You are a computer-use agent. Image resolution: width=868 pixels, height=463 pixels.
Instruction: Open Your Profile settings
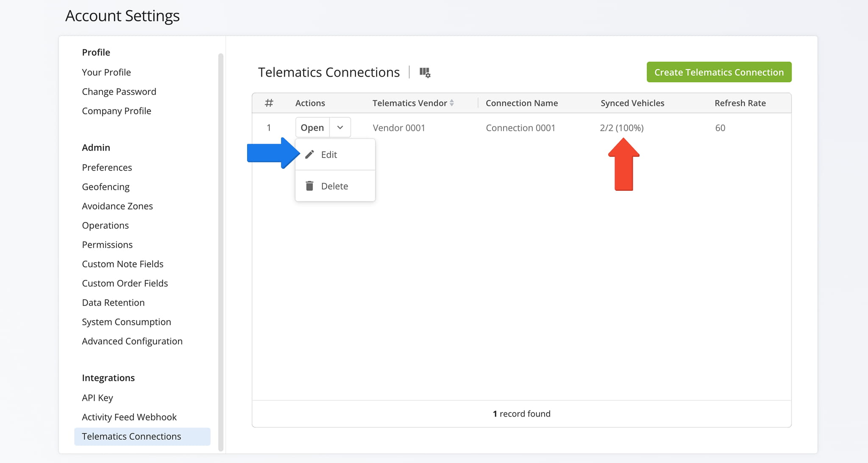106,72
